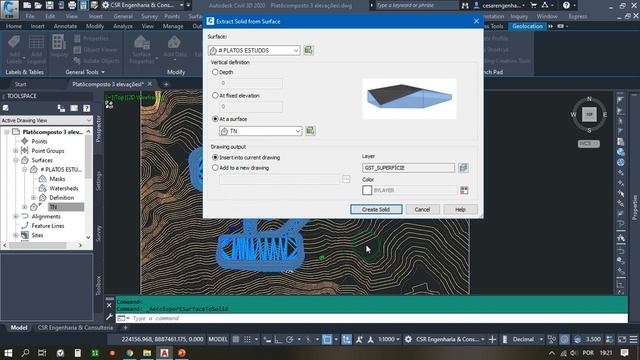This screenshot has width=640, height=360.
Task: Select the Feature Lines tree item
Action: [48, 226]
